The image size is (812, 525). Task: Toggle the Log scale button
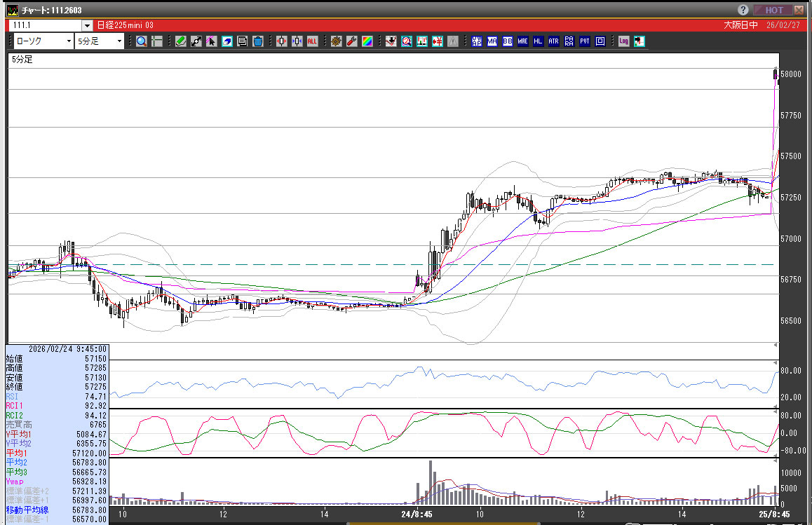tap(623, 41)
